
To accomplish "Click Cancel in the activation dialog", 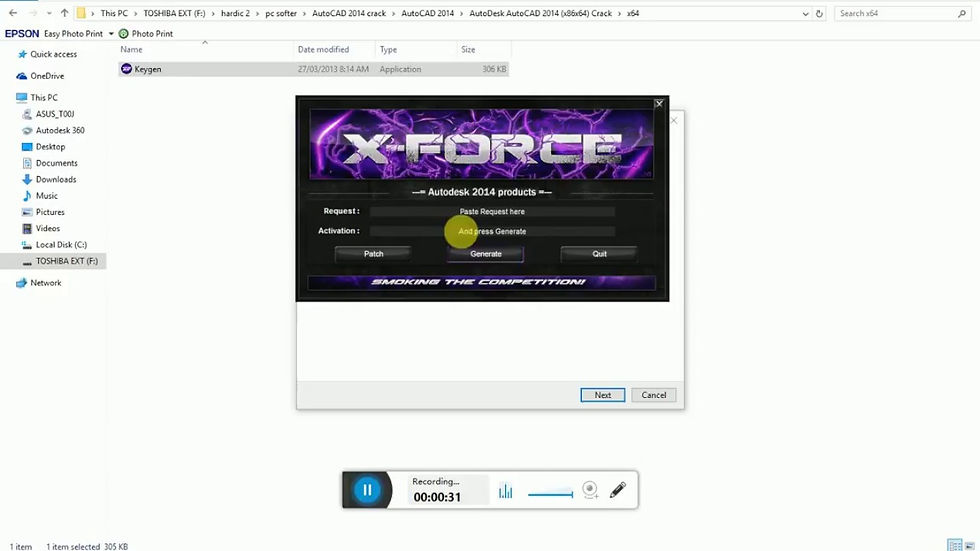I will [x=654, y=395].
